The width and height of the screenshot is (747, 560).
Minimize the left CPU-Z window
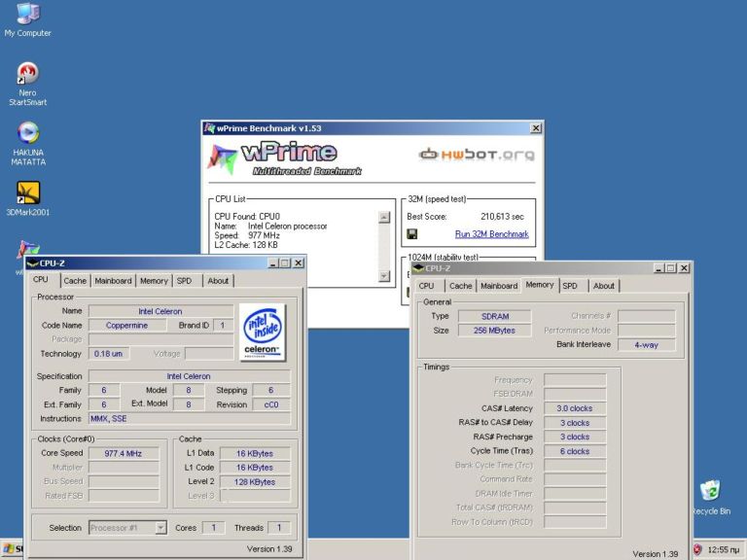pyautogui.click(x=273, y=262)
